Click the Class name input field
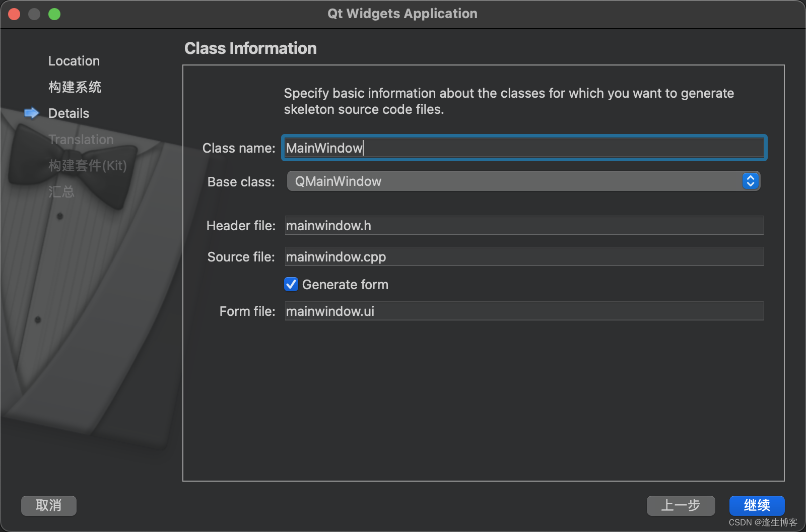 point(524,148)
